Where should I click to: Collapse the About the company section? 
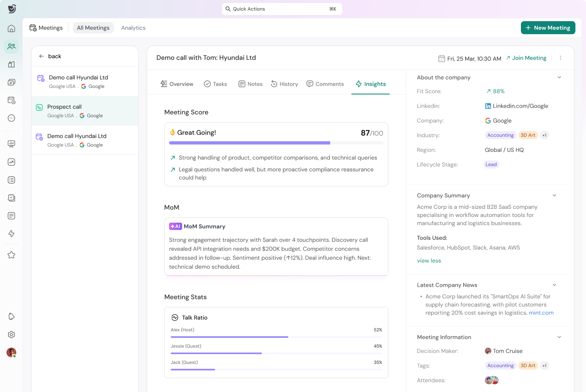click(559, 77)
